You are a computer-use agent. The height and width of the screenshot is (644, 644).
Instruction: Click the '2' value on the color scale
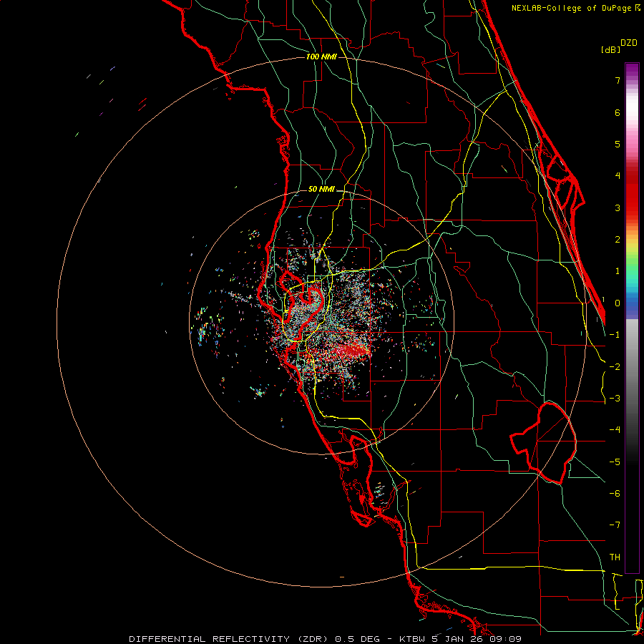pos(618,240)
